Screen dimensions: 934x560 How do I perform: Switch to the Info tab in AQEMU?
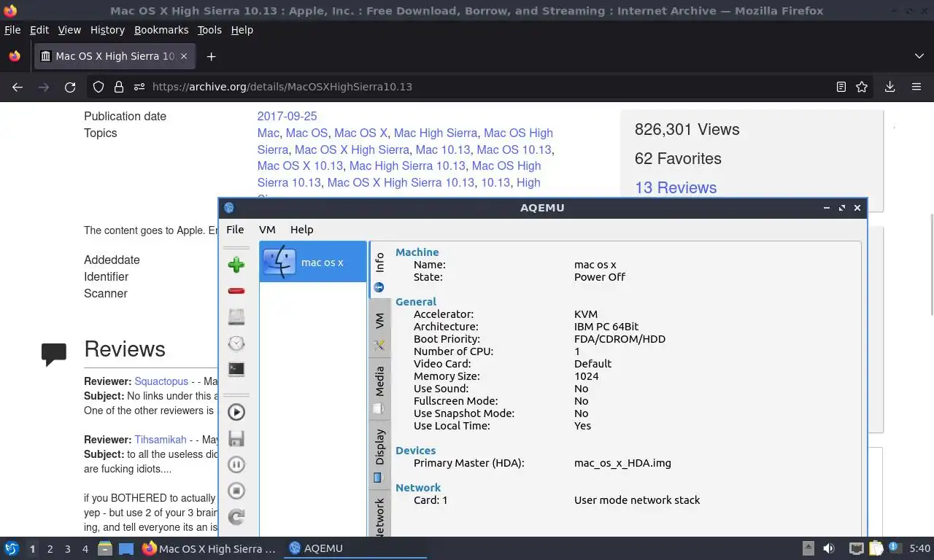pos(379,271)
